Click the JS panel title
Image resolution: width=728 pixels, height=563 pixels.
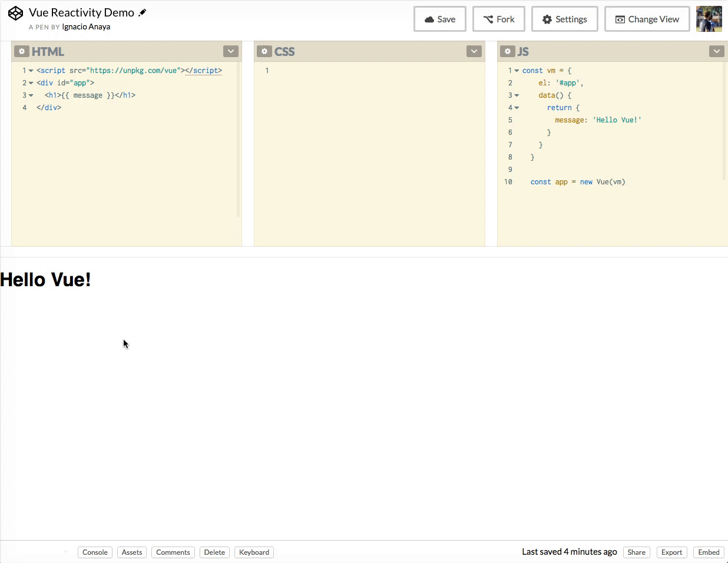(523, 52)
